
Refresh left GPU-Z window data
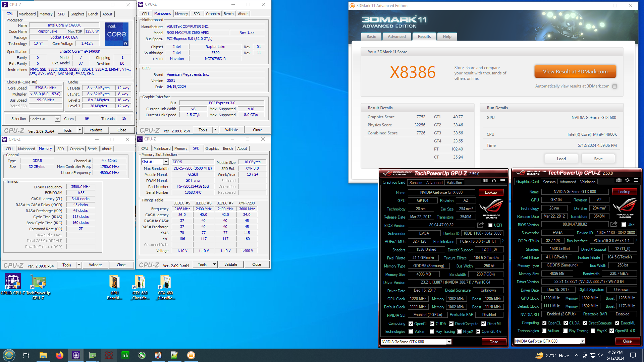coord(494,181)
